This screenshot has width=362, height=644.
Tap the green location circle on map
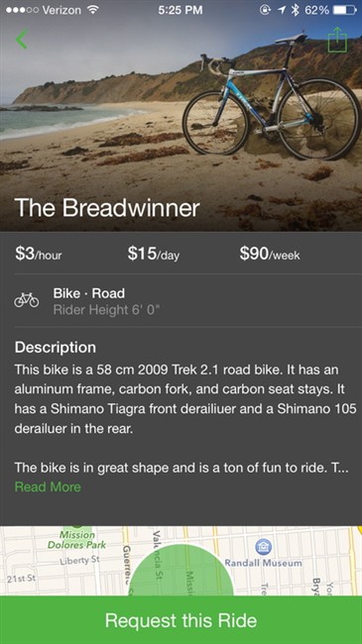point(181,570)
